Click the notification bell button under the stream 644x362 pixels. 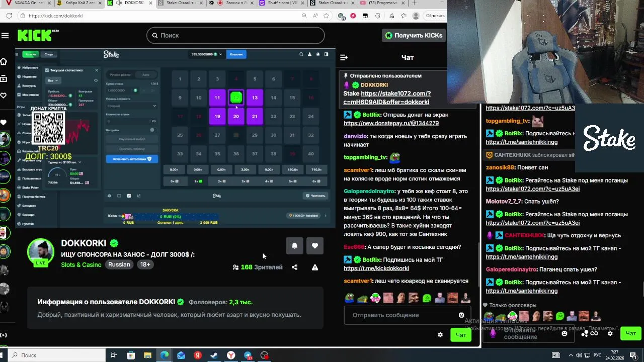[294, 245]
